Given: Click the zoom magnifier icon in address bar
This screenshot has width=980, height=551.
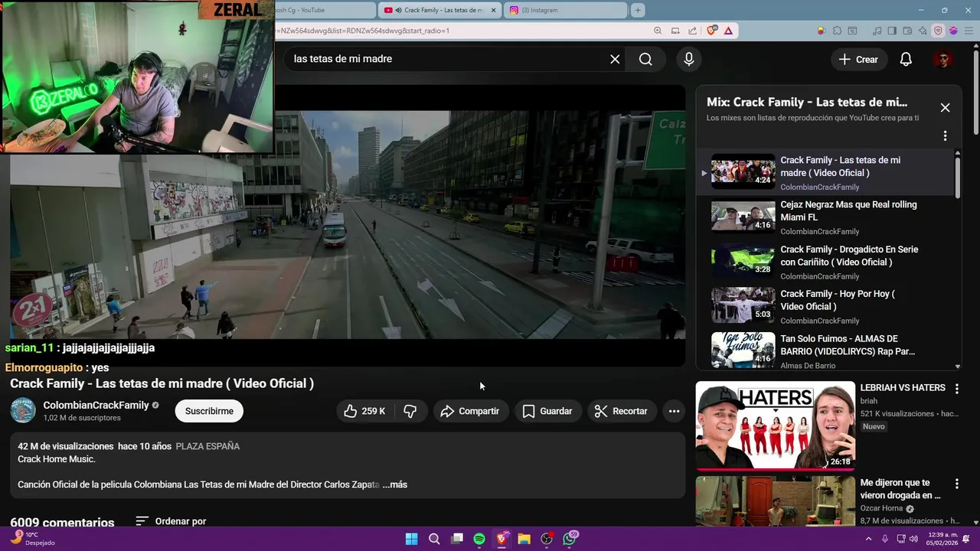Looking at the screenshot, I should 658,31.
